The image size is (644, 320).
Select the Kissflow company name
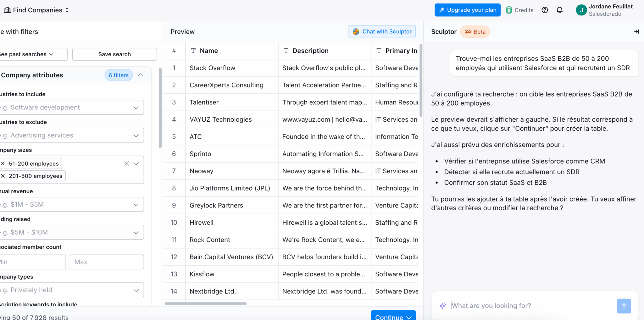(x=202, y=274)
